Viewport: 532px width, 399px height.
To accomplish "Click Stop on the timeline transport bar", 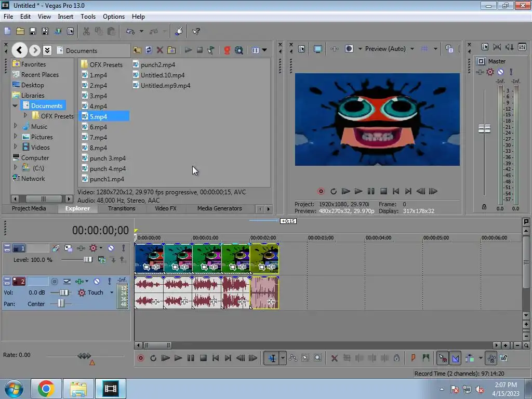I will point(203,358).
